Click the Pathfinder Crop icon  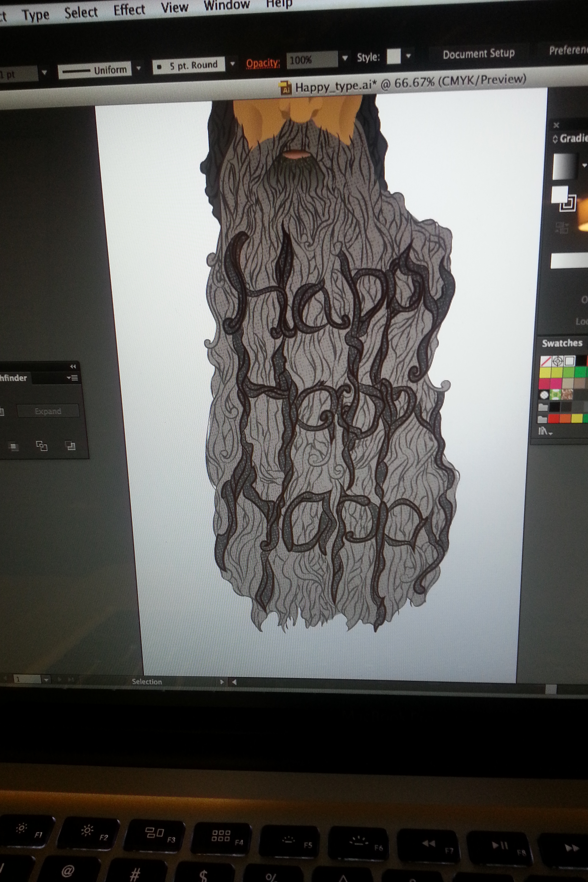click(x=14, y=446)
